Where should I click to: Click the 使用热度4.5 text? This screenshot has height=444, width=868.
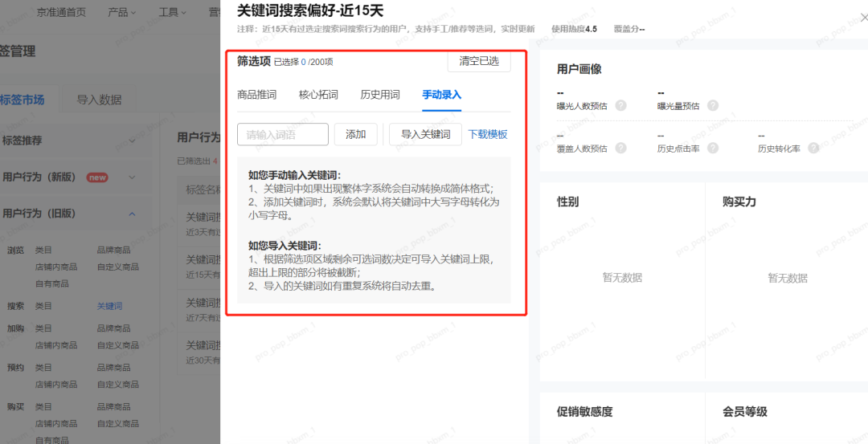click(574, 29)
